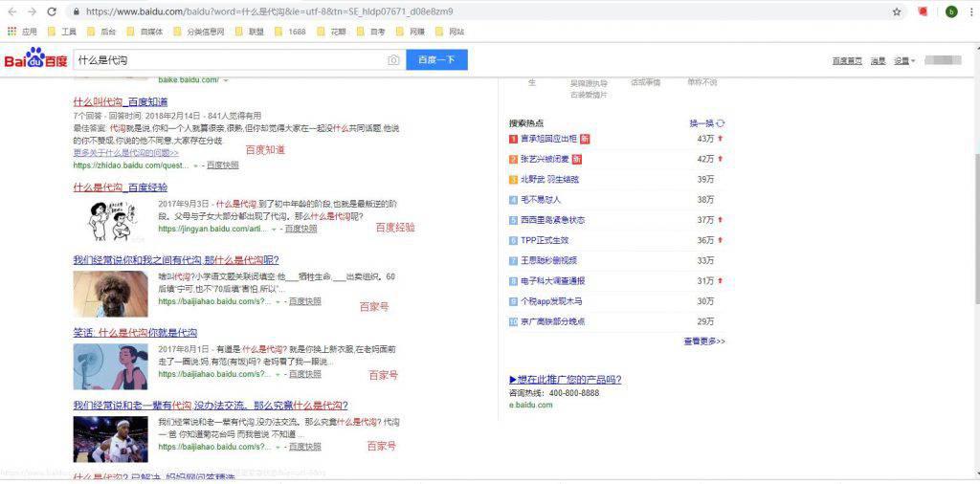Open the 什么是代沟_百度经验 result title
The height and width of the screenshot is (484, 980).
(120, 187)
